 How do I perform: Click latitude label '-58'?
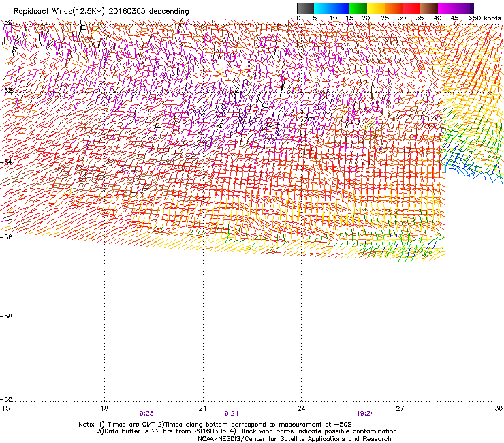click(x=6, y=316)
